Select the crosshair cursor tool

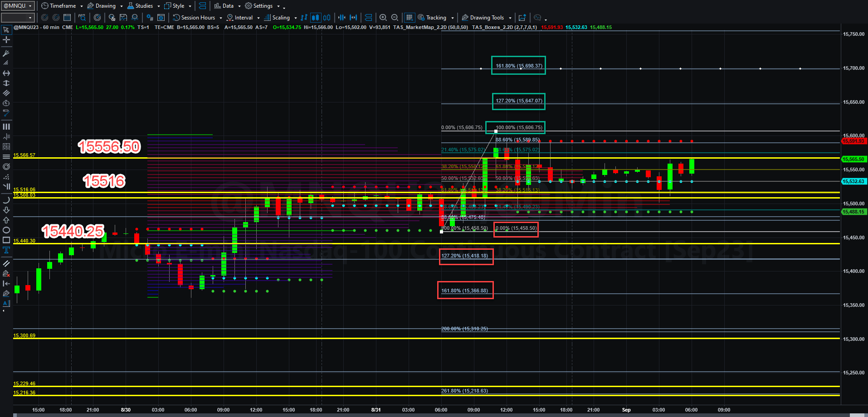(6, 40)
